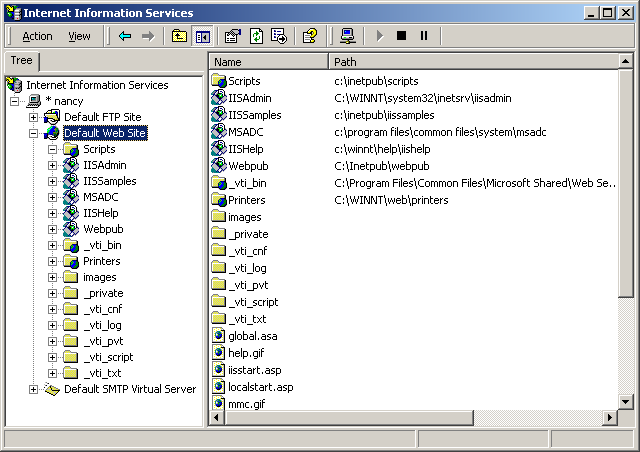Click the MSADC icon in right list
This screenshot has height=452, width=640.
(x=219, y=132)
